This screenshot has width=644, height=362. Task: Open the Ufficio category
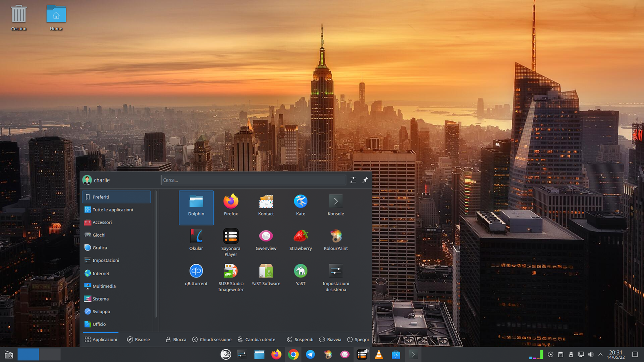click(116, 324)
